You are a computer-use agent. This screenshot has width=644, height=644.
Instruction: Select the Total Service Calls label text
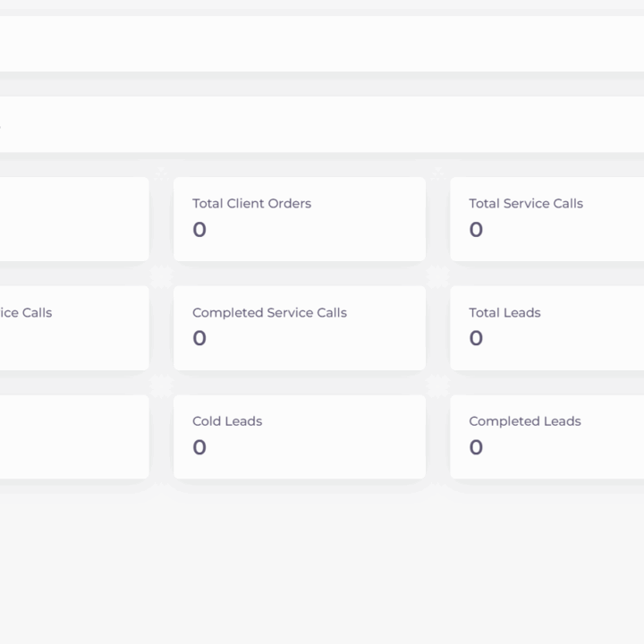coord(526,203)
